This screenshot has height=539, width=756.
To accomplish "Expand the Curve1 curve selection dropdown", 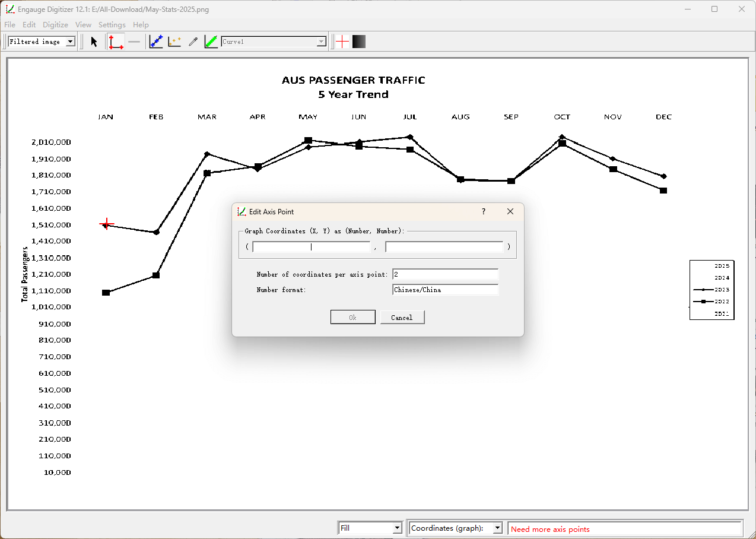I will pyautogui.click(x=322, y=41).
